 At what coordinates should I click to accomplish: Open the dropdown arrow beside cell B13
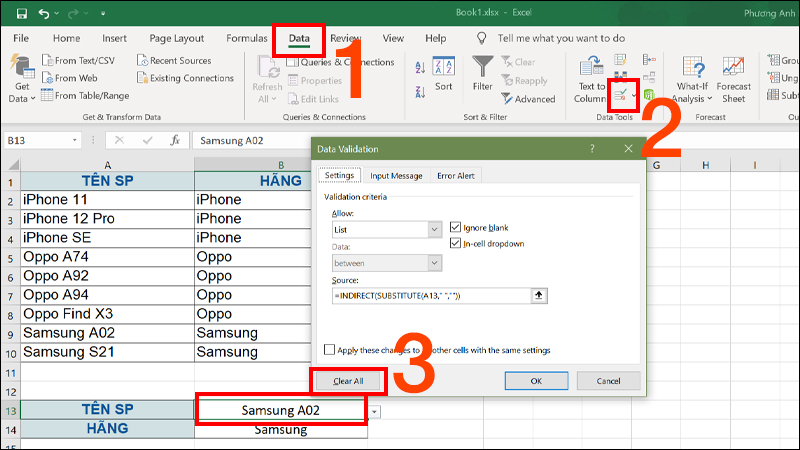374,411
